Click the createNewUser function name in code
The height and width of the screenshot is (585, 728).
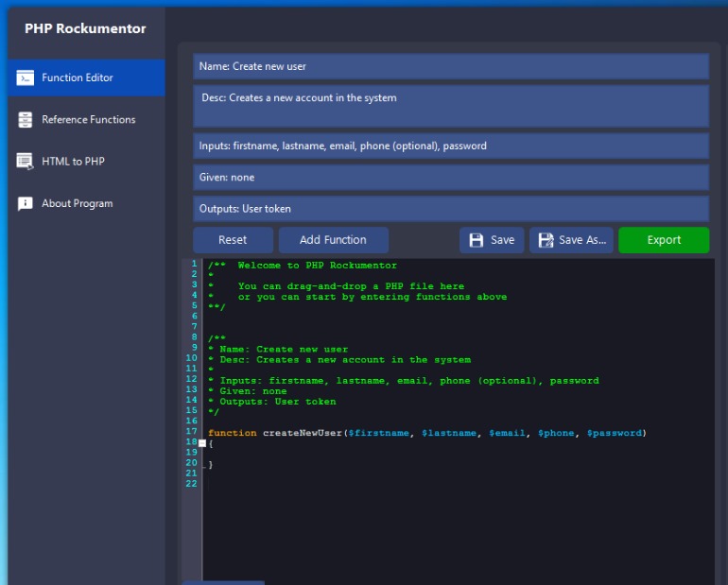pyautogui.click(x=301, y=433)
